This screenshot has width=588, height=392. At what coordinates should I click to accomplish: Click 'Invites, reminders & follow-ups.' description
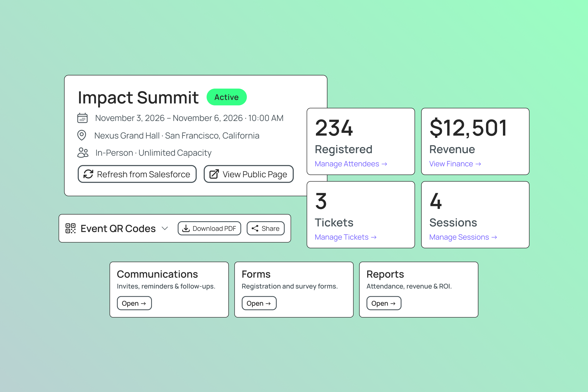166,286
